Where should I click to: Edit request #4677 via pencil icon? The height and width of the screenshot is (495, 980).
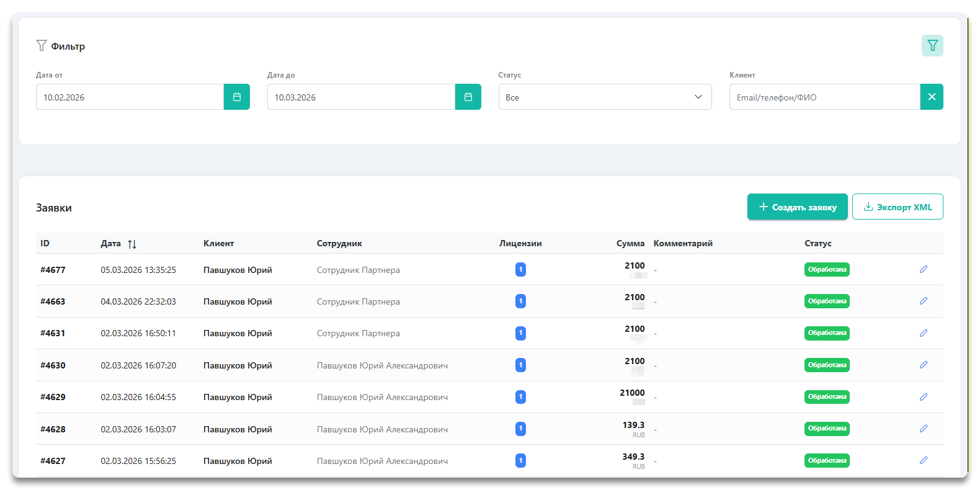coord(923,269)
